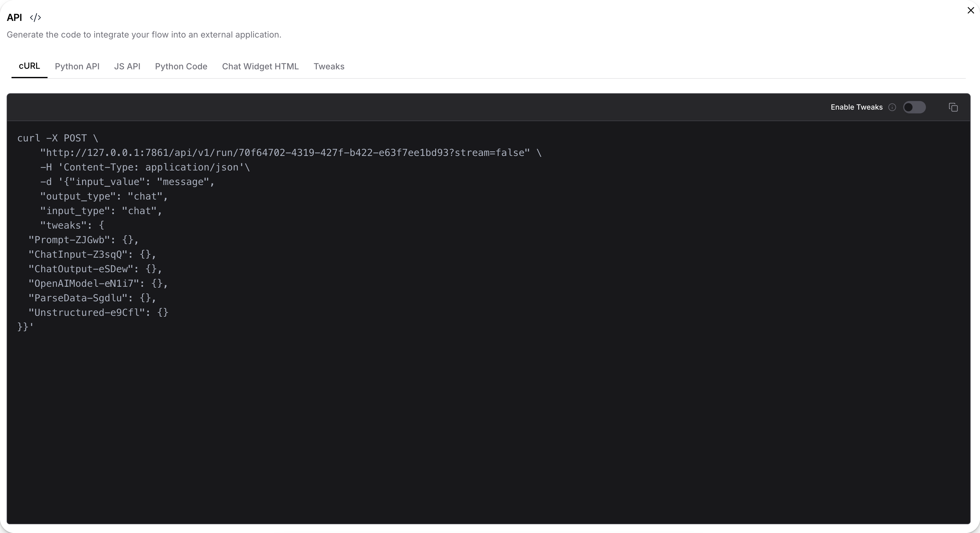Click the API code brackets icon
This screenshot has width=980, height=533.
35,18
